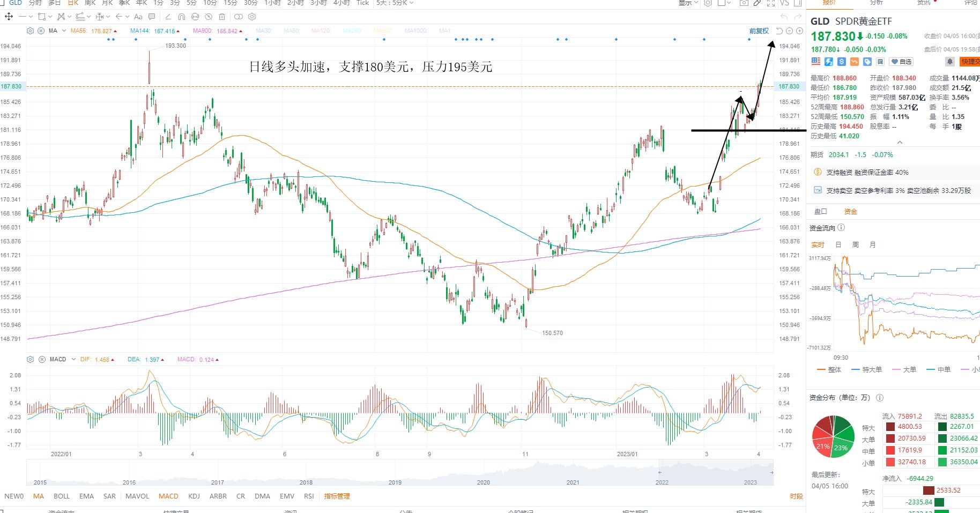This screenshot has height=513, width=980.
Task: Undo last drawing action
Action: point(784,17)
